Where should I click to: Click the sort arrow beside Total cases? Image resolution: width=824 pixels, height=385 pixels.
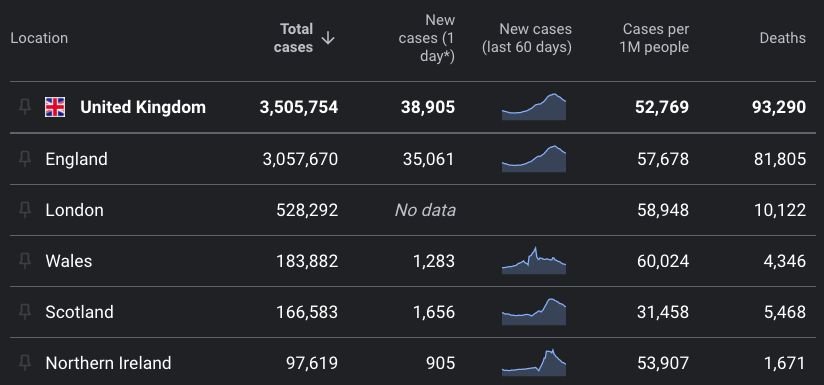tap(328, 38)
